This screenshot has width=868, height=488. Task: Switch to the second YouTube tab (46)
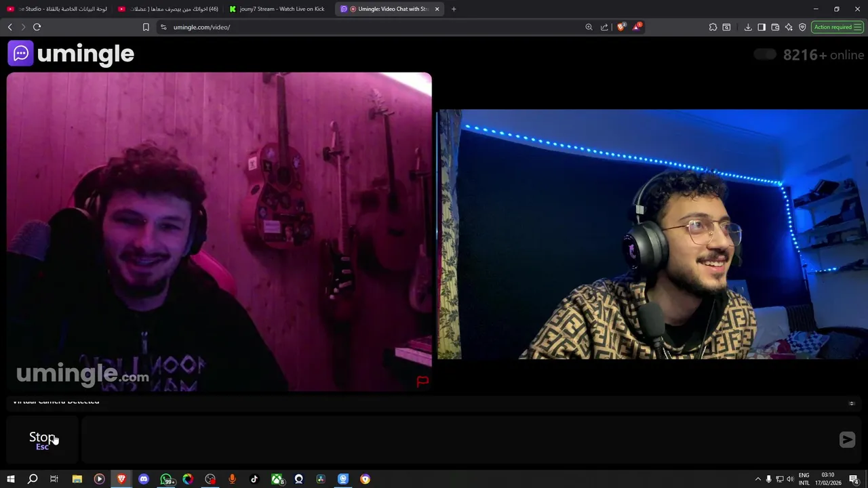tap(168, 9)
